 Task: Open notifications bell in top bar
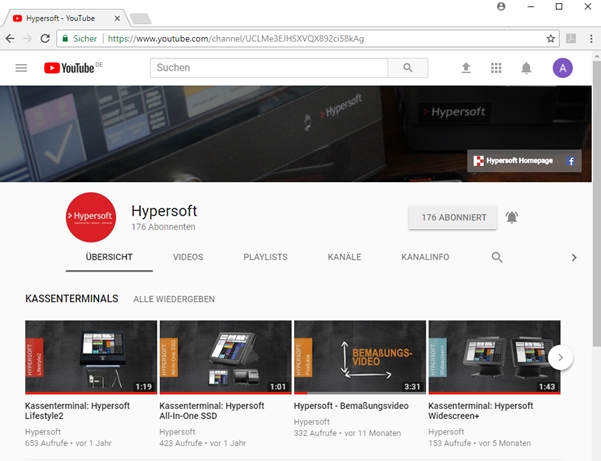coord(526,68)
